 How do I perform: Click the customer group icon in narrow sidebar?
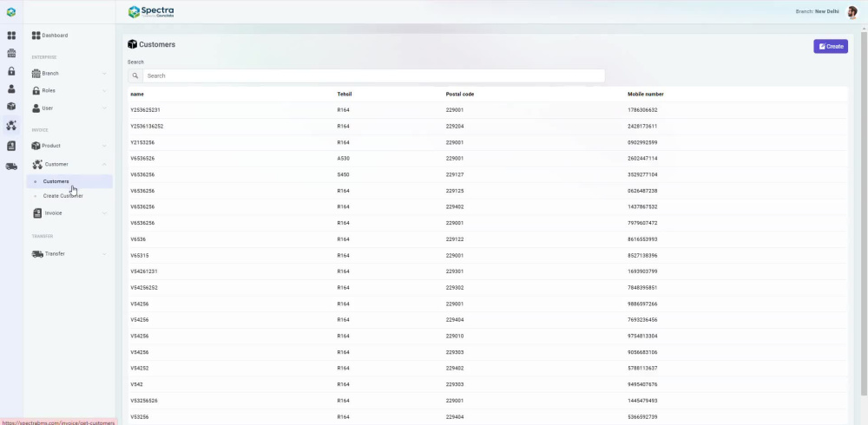(x=11, y=126)
